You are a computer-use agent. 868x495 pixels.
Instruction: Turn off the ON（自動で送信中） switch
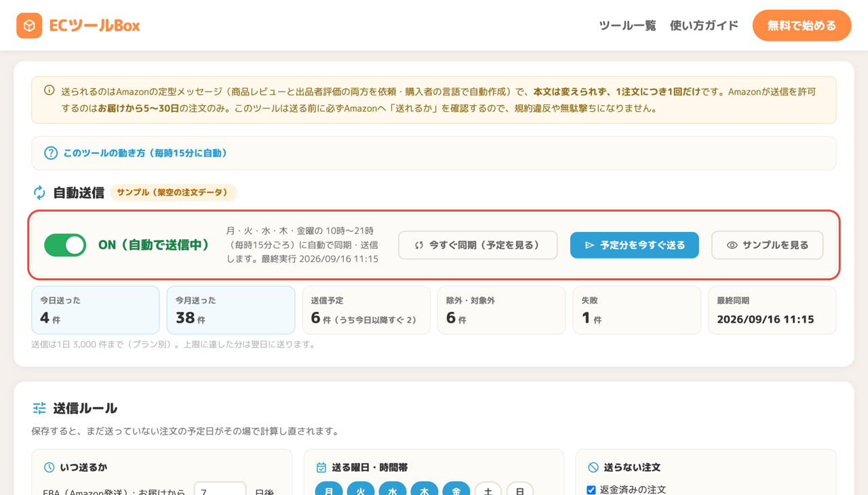coord(65,245)
